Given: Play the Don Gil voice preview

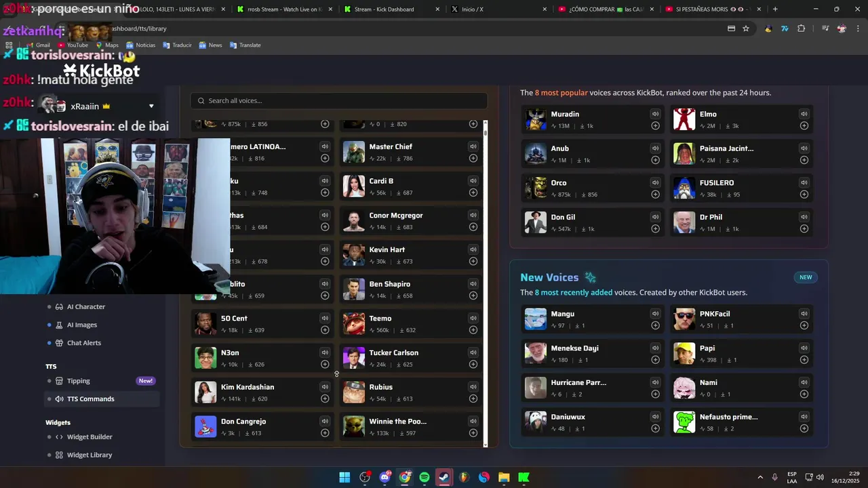Looking at the screenshot, I should pyautogui.click(x=655, y=217).
